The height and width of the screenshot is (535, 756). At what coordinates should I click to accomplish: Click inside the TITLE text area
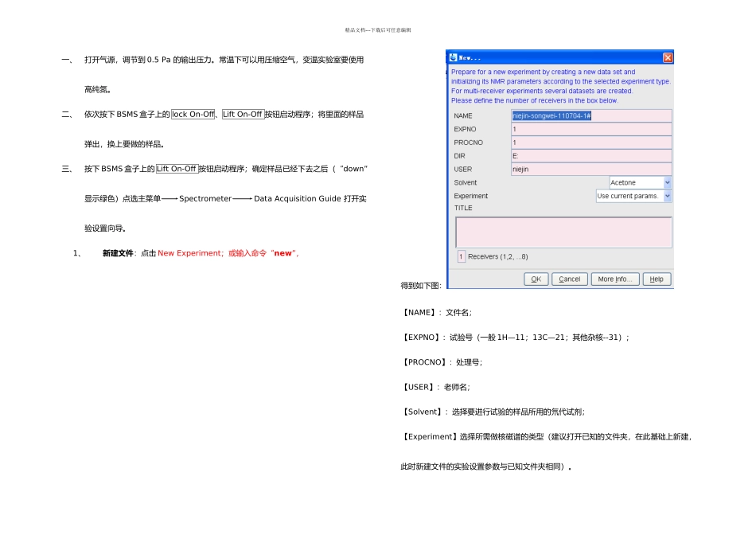(x=563, y=232)
